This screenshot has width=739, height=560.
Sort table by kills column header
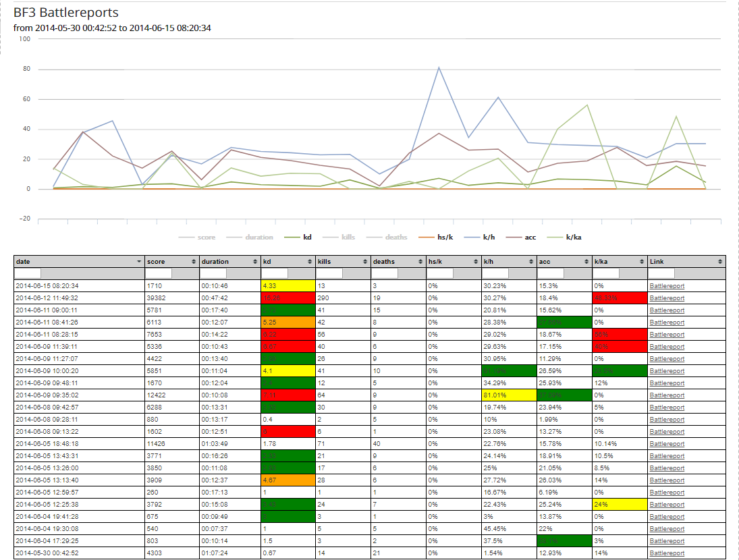click(x=343, y=261)
